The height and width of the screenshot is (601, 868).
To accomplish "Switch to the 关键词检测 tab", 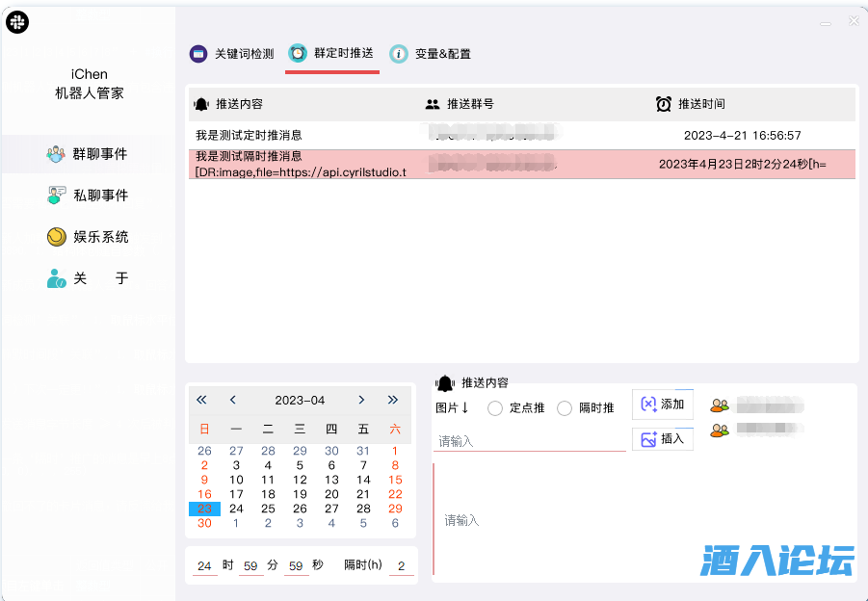I will click(x=233, y=54).
